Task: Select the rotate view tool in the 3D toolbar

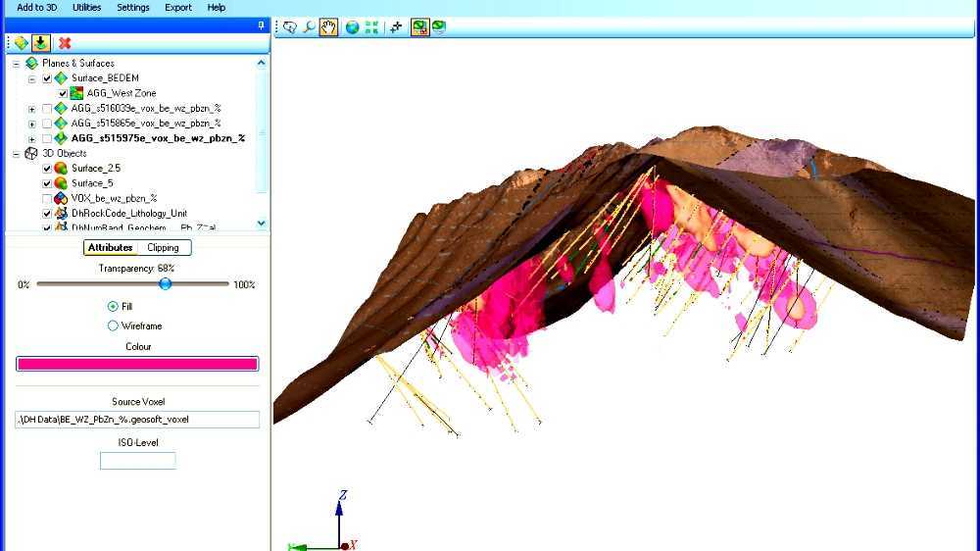Action: pyautogui.click(x=290, y=26)
